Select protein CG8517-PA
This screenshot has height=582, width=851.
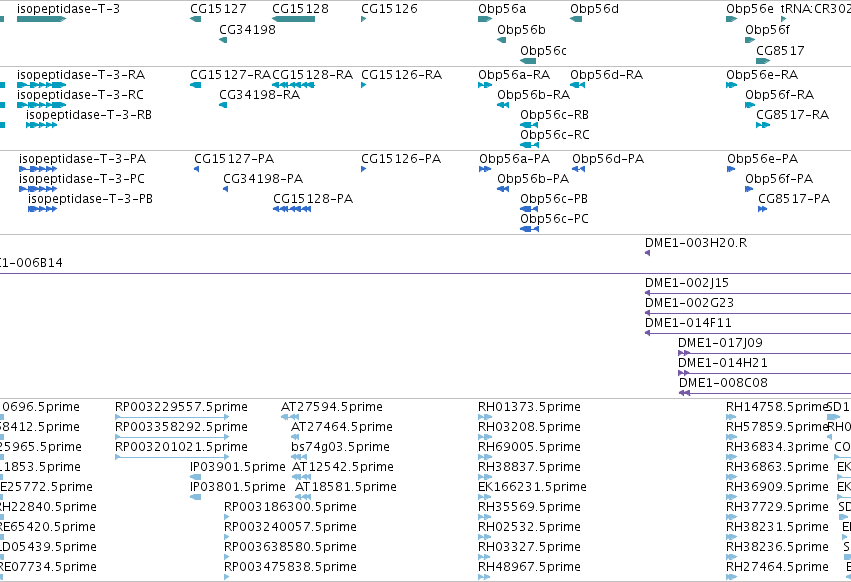(794, 199)
